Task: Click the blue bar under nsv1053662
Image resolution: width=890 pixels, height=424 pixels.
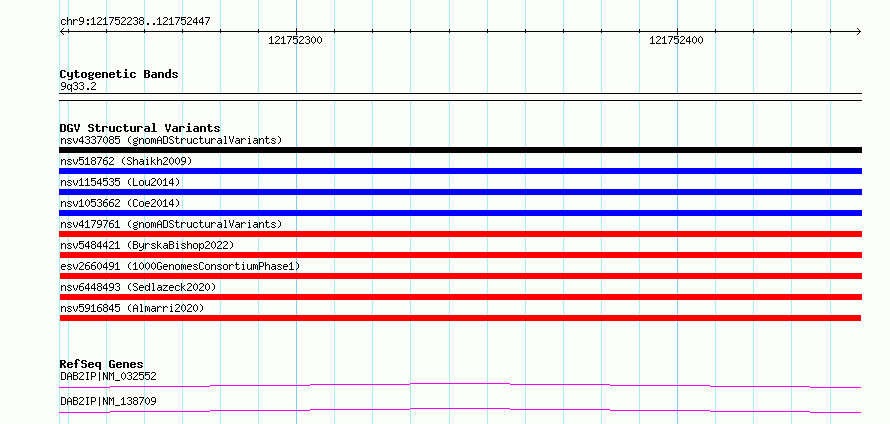Action: (461, 213)
